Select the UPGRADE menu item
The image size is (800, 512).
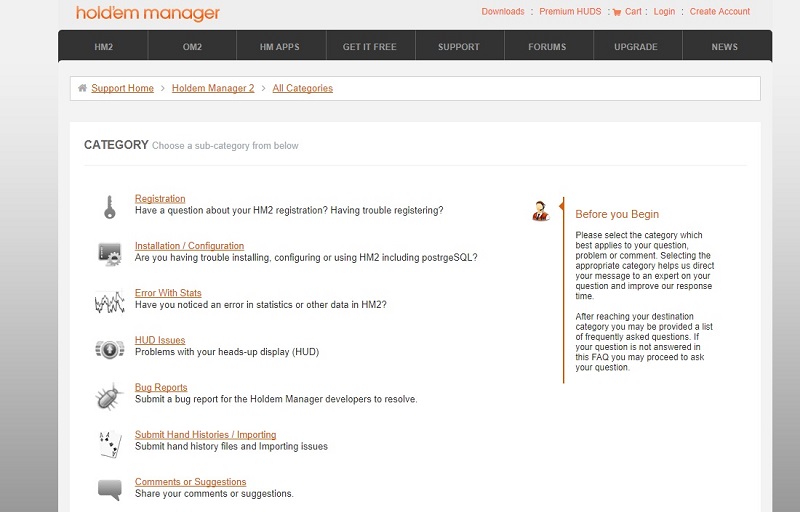coord(636,47)
